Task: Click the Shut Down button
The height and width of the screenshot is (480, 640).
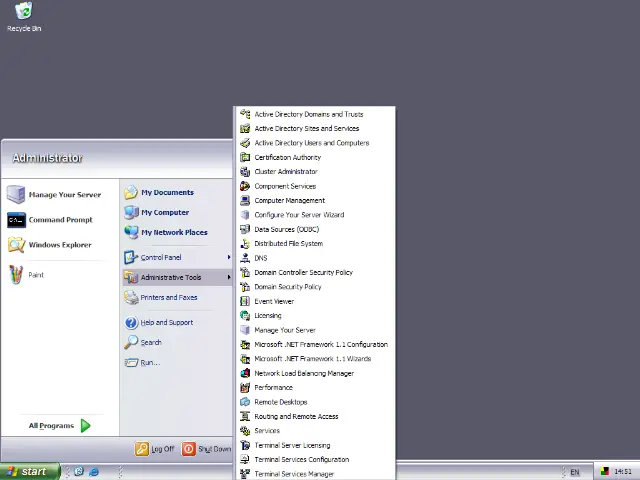Action: (207, 449)
